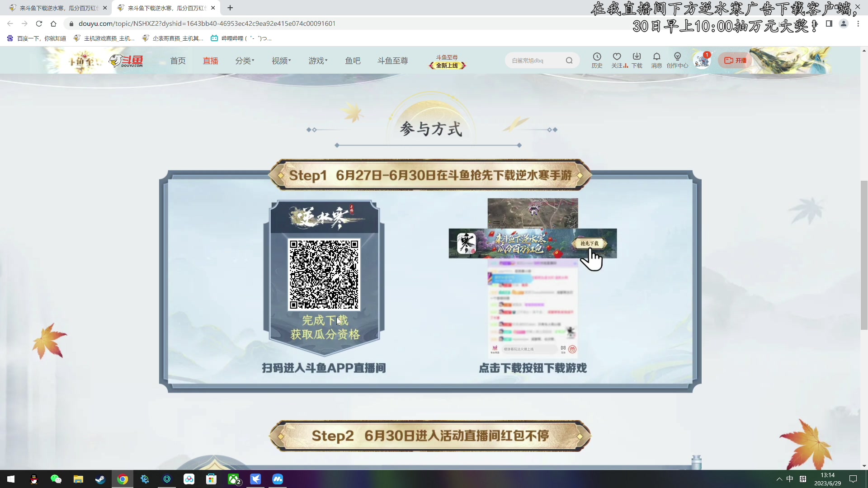Open the 哔哩哔哩 bookmark
868x488 pixels.
(241, 38)
